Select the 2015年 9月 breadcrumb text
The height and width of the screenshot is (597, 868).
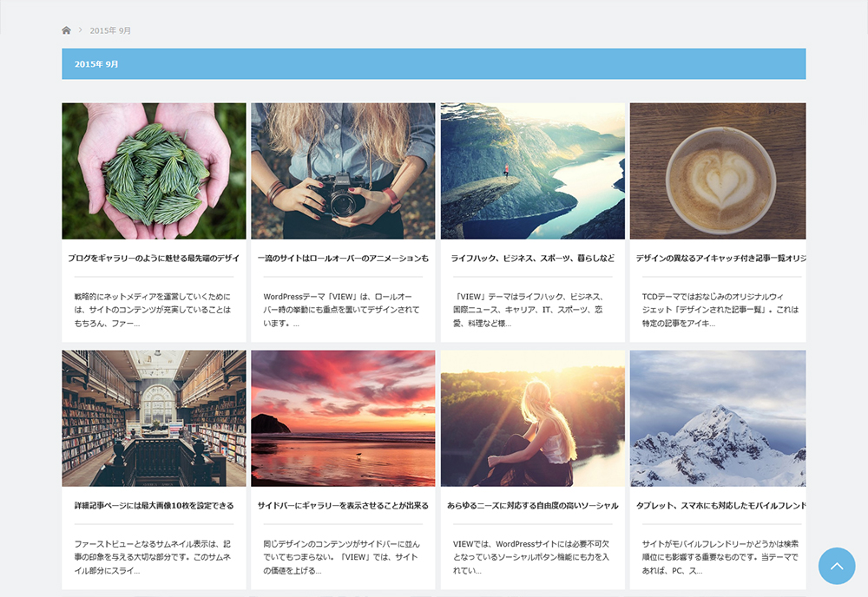(110, 30)
